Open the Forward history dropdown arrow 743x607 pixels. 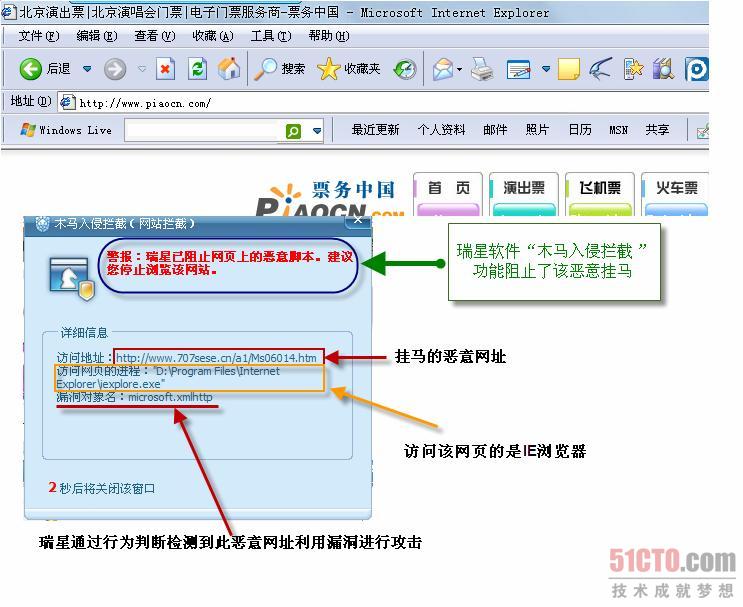pyautogui.click(x=142, y=69)
